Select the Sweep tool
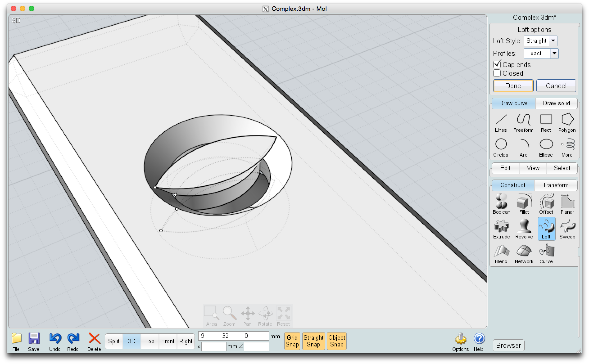Screen dimensions: 589x364 (567, 229)
